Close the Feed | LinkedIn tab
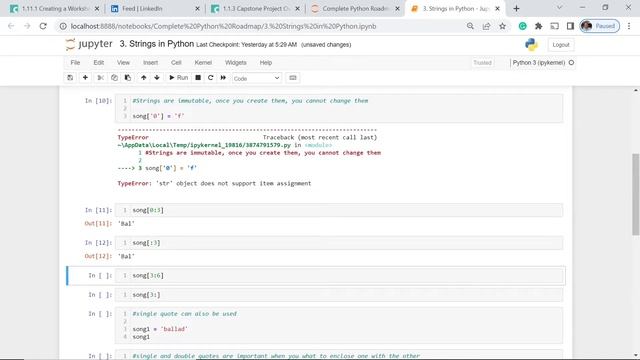The image size is (640, 360). click(x=197, y=9)
